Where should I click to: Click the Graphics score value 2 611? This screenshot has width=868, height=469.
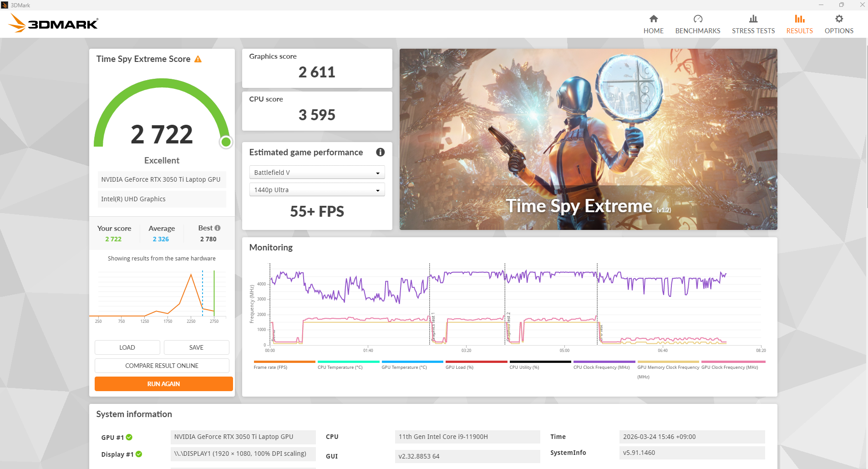coord(317,72)
